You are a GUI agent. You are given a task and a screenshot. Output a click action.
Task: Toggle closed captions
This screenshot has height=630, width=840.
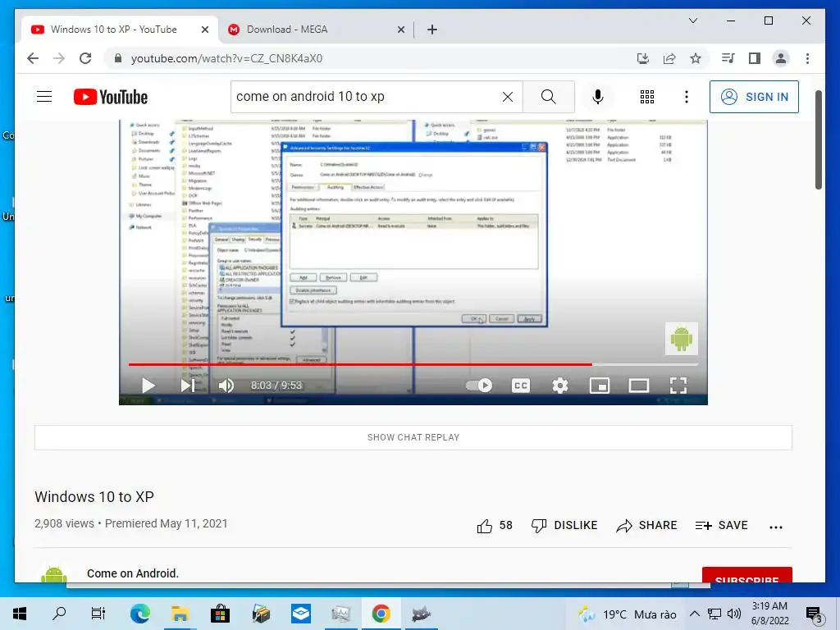pyautogui.click(x=521, y=386)
